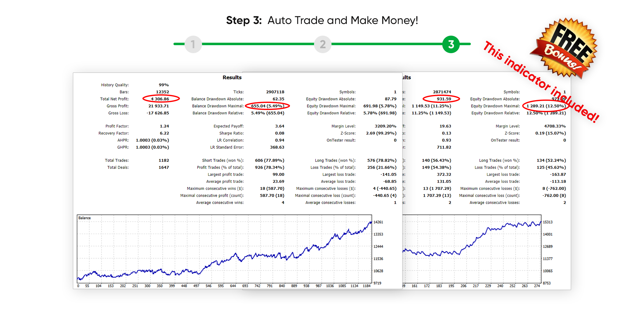Click Ticks value 2907118
This screenshot has width=644, height=314.
pos(275,92)
